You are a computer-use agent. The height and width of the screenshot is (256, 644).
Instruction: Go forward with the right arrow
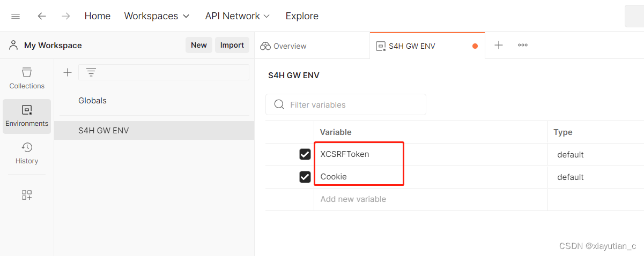click(x=66, y=16)
